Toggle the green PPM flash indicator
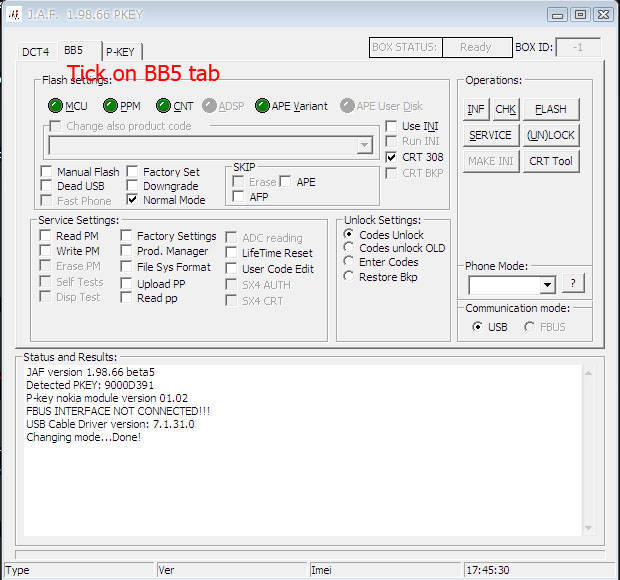Image resolution: width=620 pixels, height=580 pixels. click(x=110, y=106)
